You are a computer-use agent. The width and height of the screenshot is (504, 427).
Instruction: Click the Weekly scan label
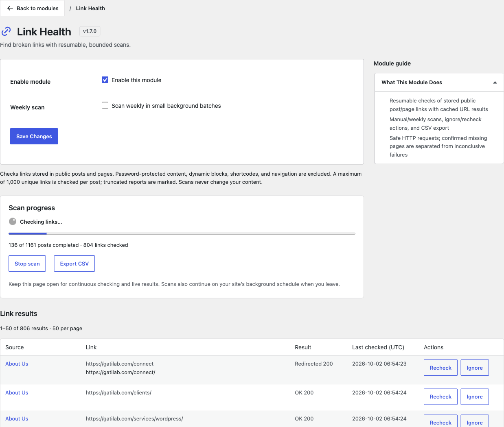(27, 107)
